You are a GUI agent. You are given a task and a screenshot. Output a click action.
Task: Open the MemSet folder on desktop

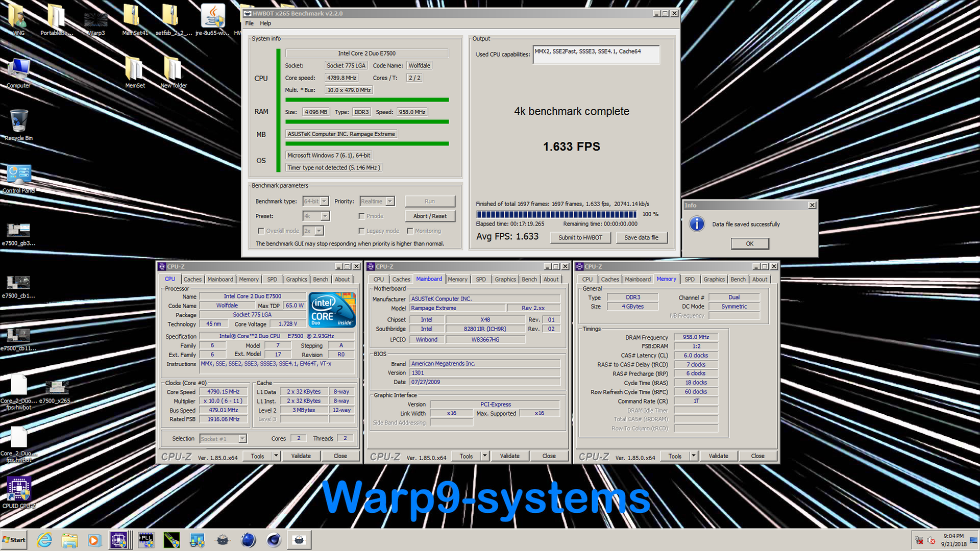click(x=135, y=73)
